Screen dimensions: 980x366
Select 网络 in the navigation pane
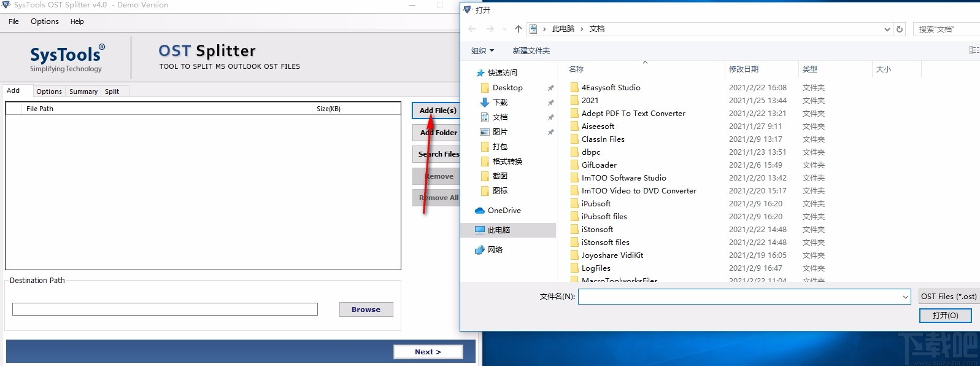[x=495, y=250]
